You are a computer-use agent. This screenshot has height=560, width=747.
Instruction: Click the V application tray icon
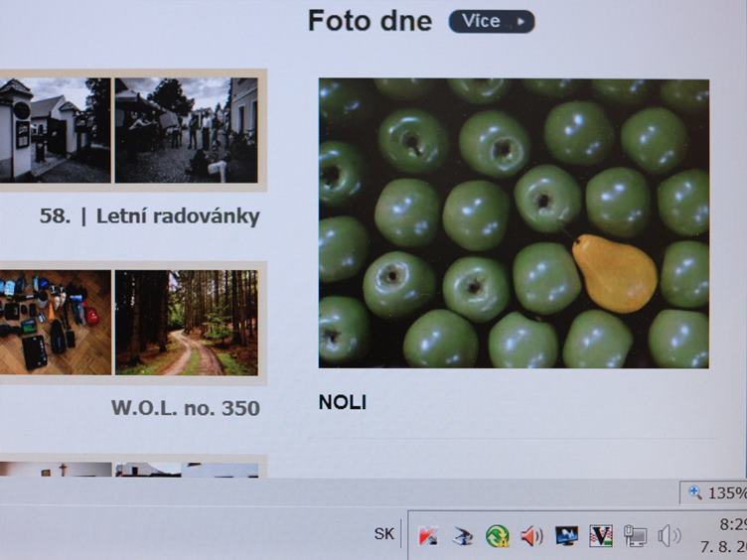[x=601, y=536]
